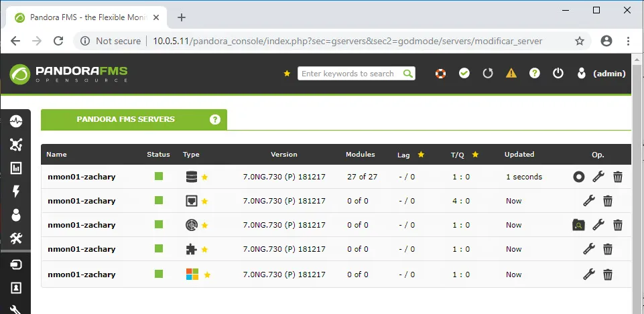644x314 pixels.
Task: Click the (admin) user link
Action: point(610,74)
